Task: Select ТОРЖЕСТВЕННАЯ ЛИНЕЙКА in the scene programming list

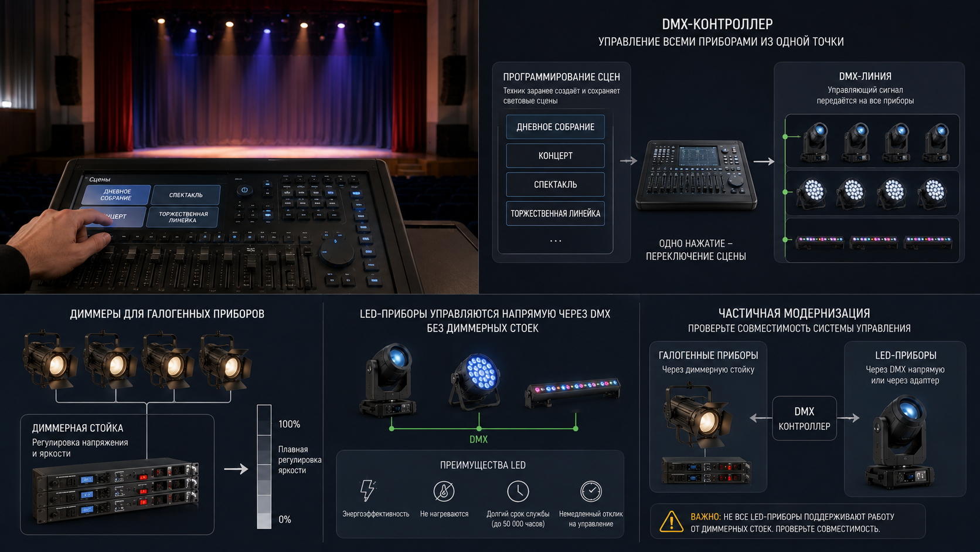Action: [x=556, y=214]
